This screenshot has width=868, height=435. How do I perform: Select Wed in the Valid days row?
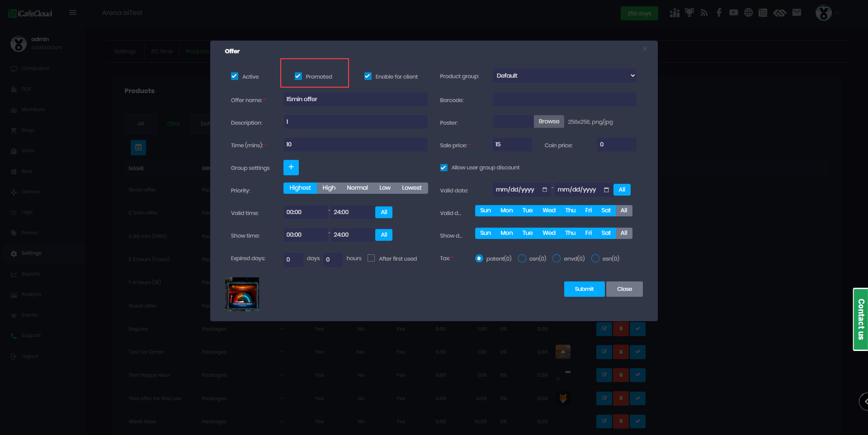[x=549, y=210]
